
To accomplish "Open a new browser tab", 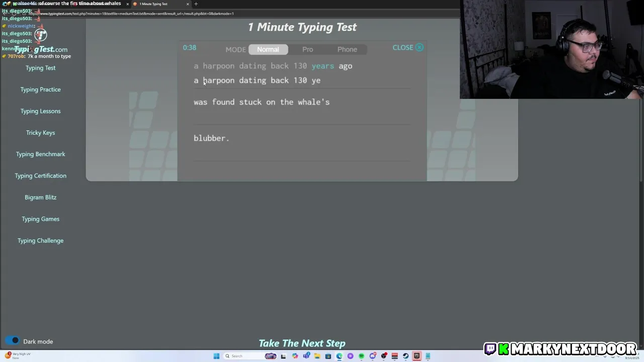I will point(196,4).
